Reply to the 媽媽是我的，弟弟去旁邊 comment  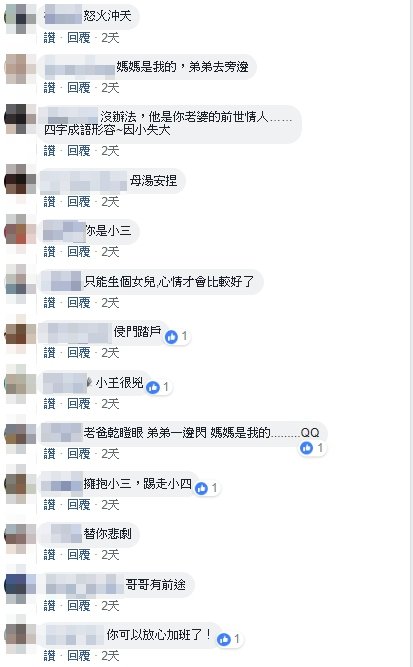click(79, 88)
